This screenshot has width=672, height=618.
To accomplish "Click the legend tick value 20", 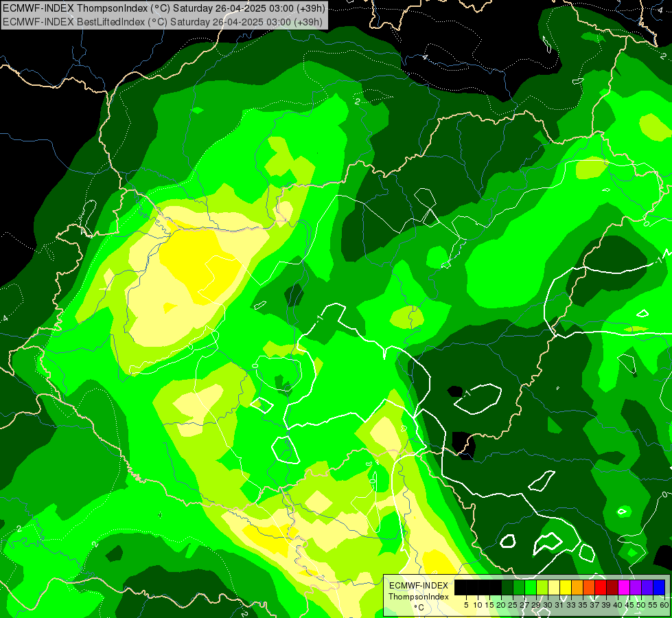I will (501, 605).
